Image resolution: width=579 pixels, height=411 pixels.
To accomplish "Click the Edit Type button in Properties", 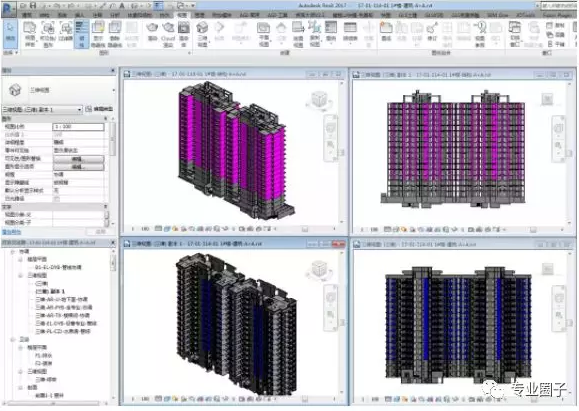I will click(99, 109).
